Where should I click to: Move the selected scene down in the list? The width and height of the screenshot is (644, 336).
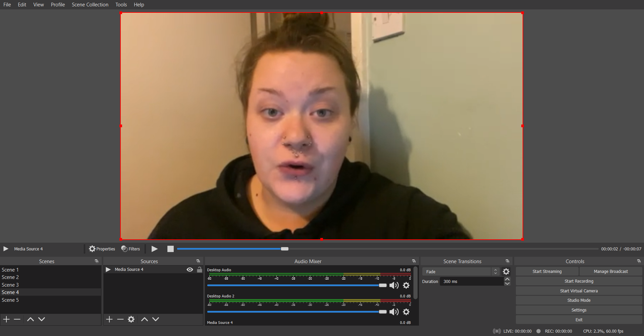coord(42,319)
